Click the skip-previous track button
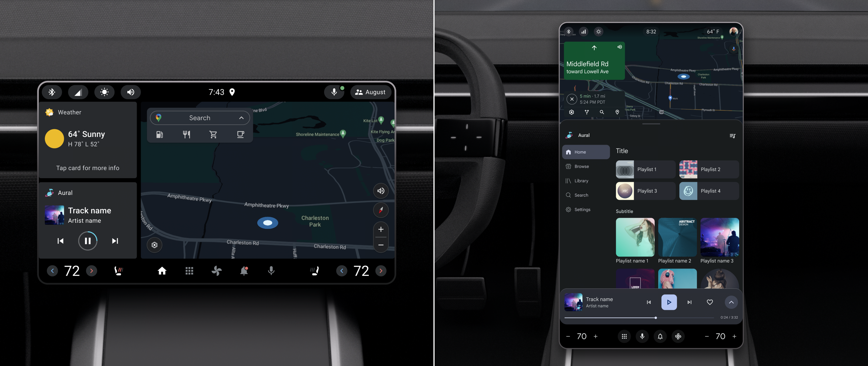The image size is (868, 366). coord(60,240)
